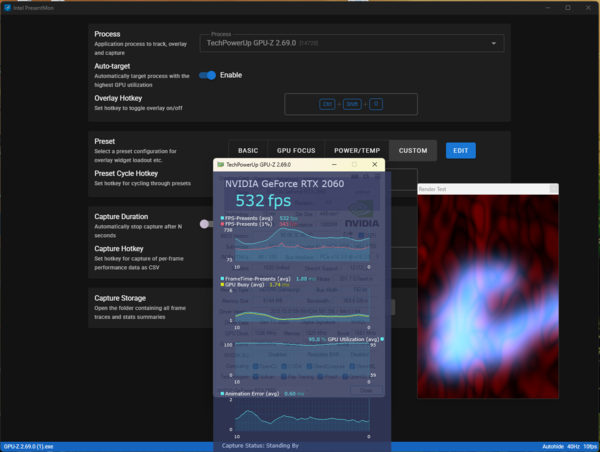Select the CUSTOM preset tab

(x=413, y=150)
